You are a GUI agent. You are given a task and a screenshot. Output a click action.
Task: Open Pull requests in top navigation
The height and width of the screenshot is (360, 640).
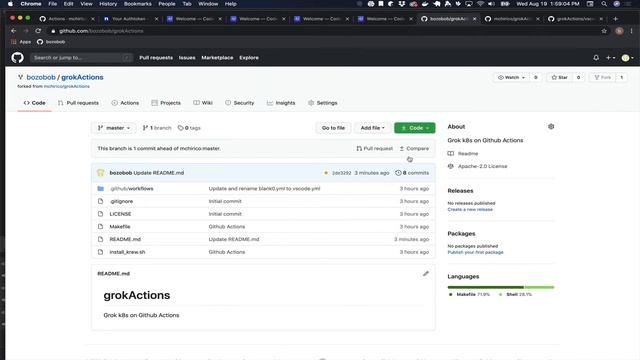click(x=156, y=58)
